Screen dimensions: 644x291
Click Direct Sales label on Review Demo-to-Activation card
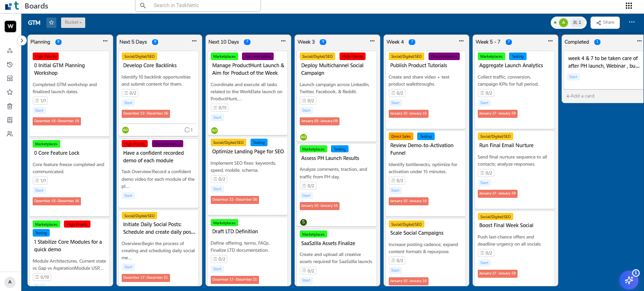click(401, 136)
